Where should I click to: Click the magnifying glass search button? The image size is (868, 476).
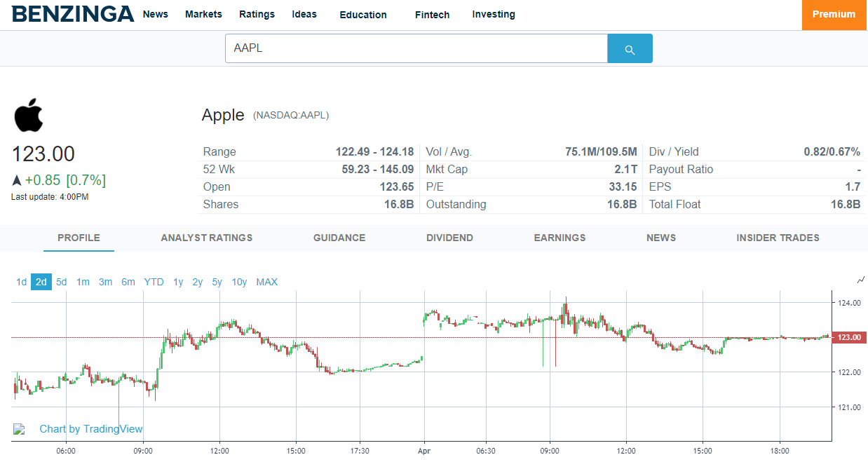630,48
